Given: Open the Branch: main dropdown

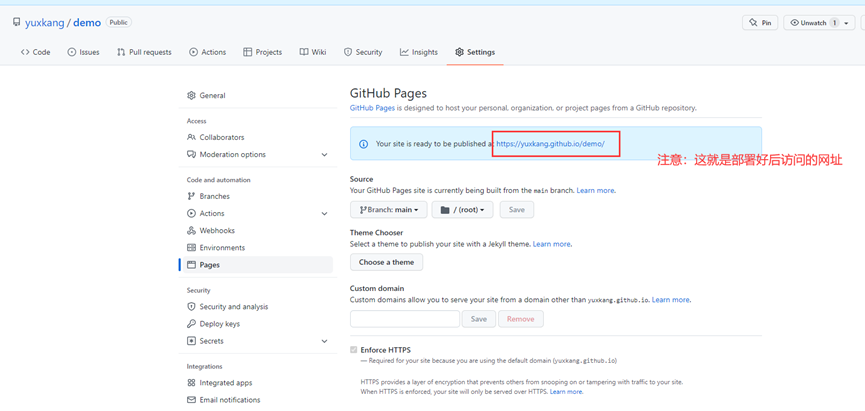Looking at the screenshot, I should click(x=388, y=210).
